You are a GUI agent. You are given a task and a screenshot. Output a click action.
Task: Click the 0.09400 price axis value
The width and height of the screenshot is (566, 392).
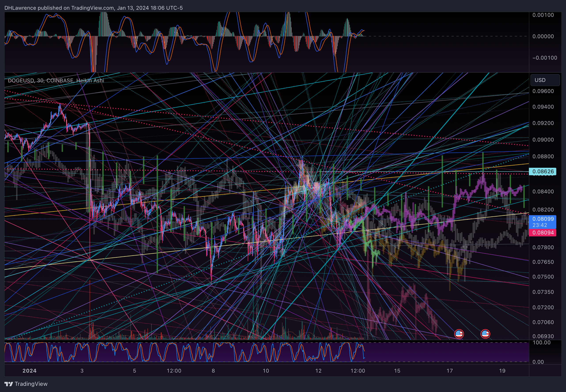543,107
